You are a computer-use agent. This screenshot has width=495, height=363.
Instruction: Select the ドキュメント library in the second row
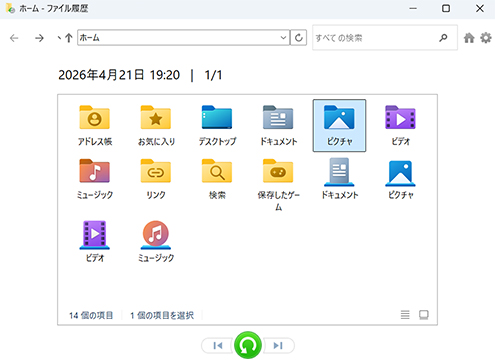click(339, 179)
